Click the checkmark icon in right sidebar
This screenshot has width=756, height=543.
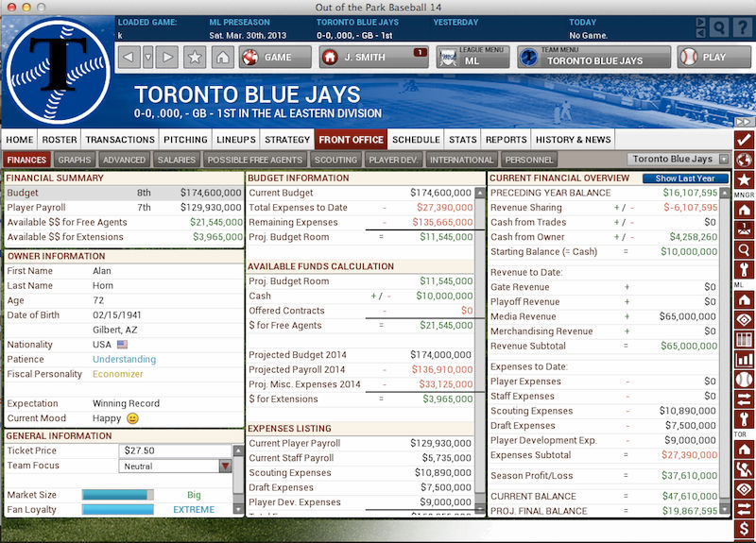744,140
